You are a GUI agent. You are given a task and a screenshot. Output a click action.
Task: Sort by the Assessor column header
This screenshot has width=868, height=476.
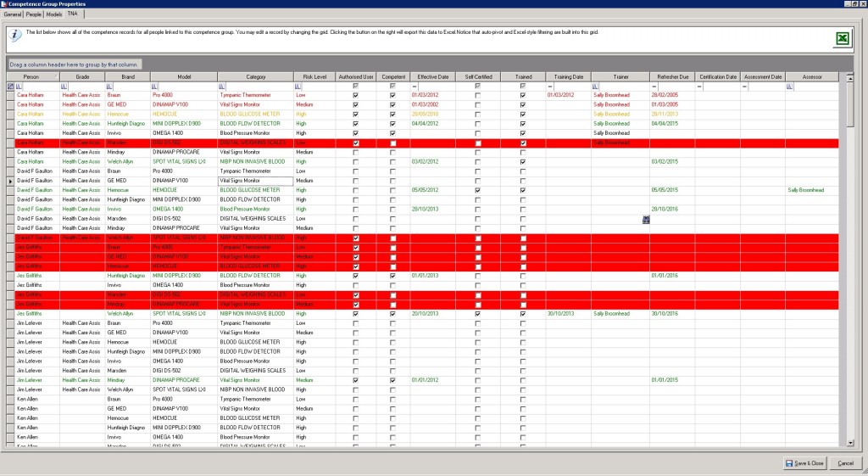coord(812,77)
